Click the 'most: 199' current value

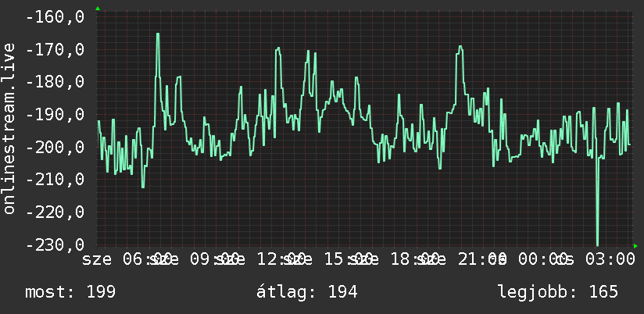point(70,292)
